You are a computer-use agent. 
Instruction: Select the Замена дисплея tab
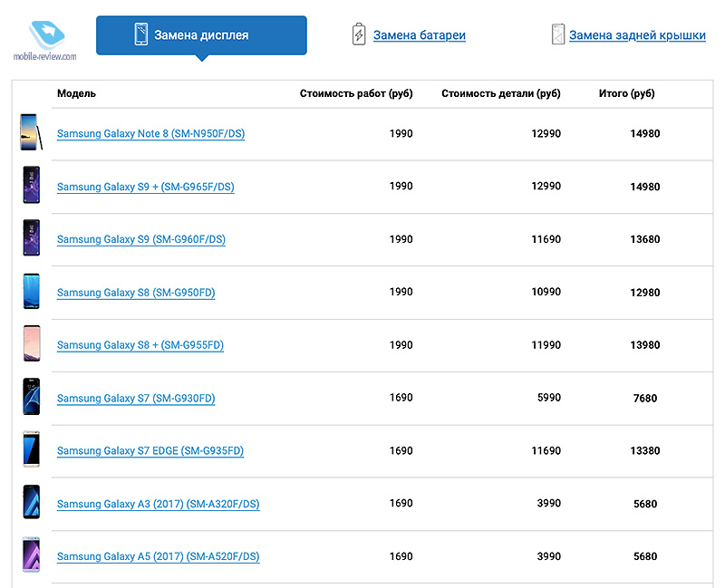click(x=201, y=35)
